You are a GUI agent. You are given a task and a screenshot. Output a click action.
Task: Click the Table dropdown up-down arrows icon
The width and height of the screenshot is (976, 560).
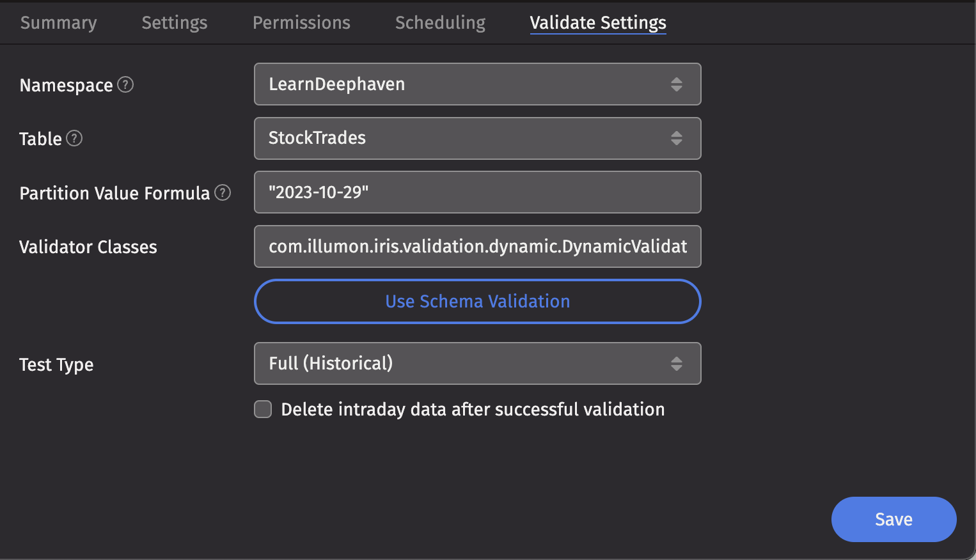(x=677, y=138)
